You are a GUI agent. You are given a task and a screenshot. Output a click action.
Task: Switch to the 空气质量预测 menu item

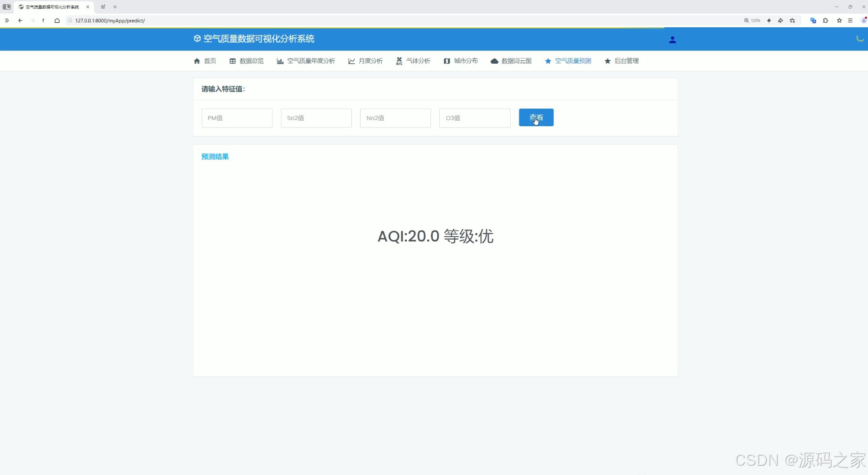[x=573, y=61]
